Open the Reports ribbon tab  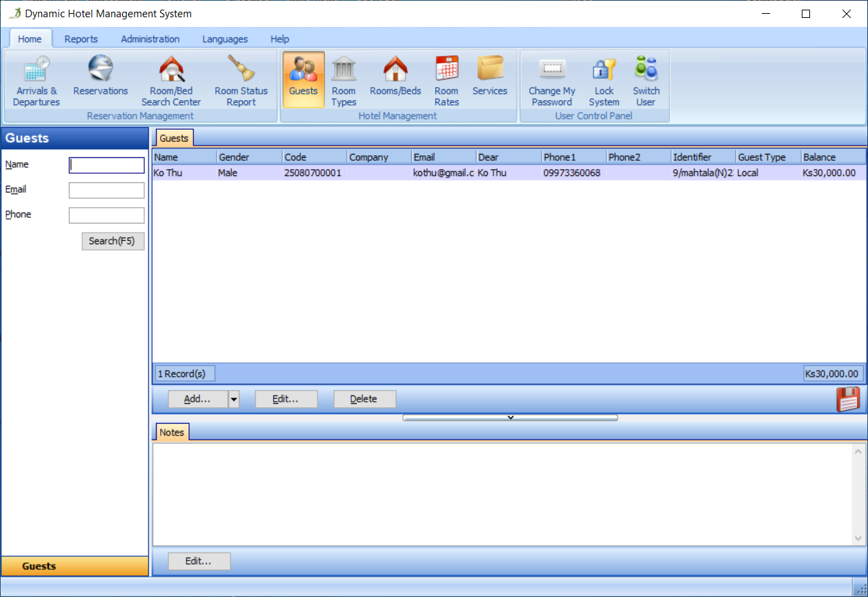[81, 39]
